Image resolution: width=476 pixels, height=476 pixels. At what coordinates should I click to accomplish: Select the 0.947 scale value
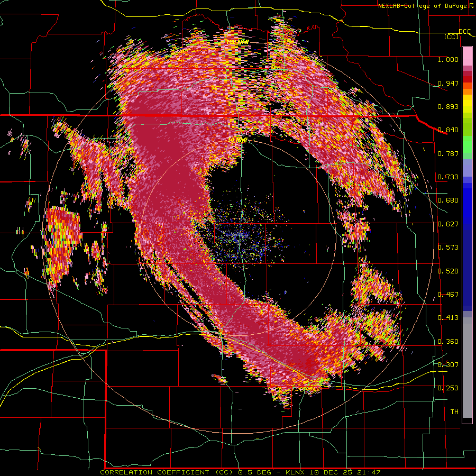[448, 83]
